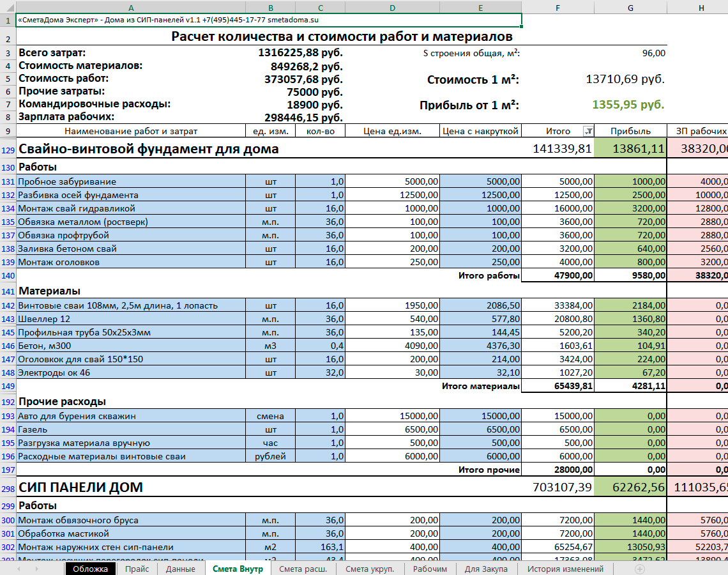Viewport: 728px width, 575px height.
Task: Select the green Прибыль cell showing 13861,11
Action: [630, 149]
